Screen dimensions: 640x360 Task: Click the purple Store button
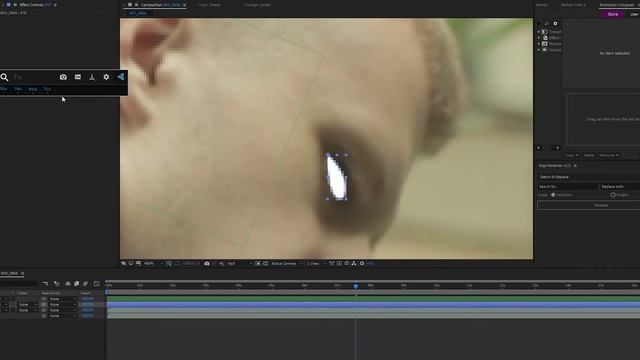613,14
